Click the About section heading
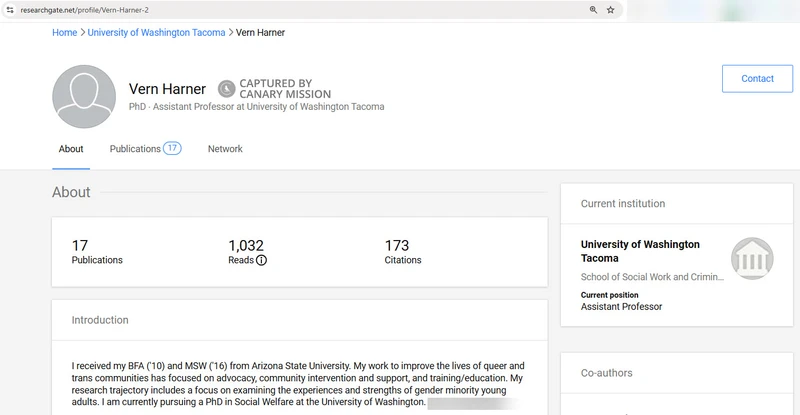 click(x=71, y=192)
